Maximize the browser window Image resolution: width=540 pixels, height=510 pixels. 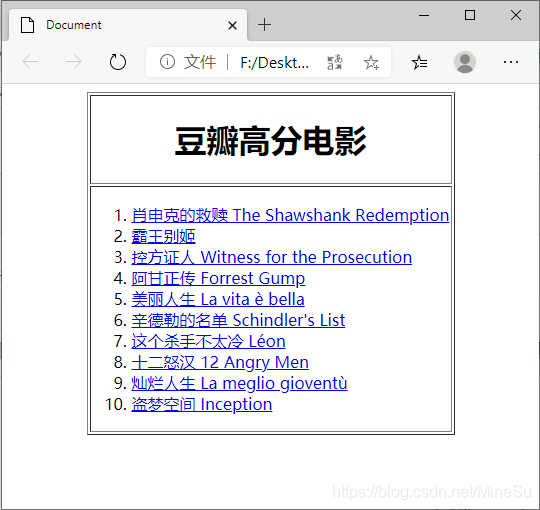point(470,15)
